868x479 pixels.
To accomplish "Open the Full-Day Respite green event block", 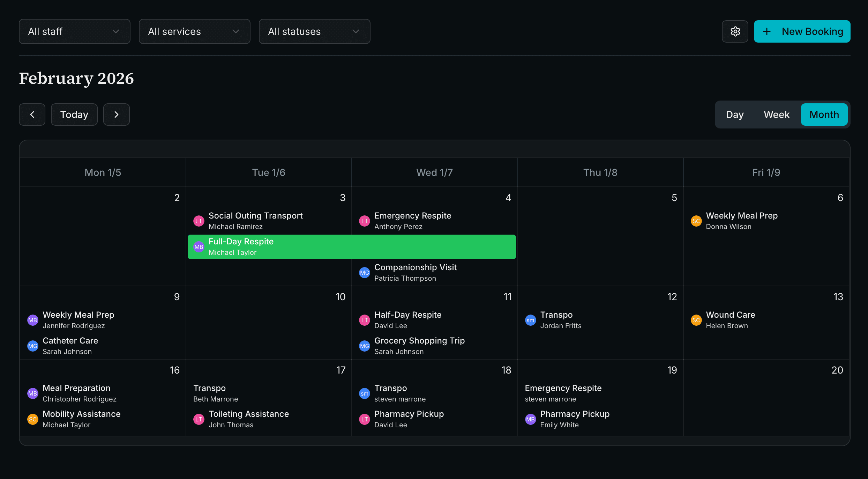I will 352,247.
